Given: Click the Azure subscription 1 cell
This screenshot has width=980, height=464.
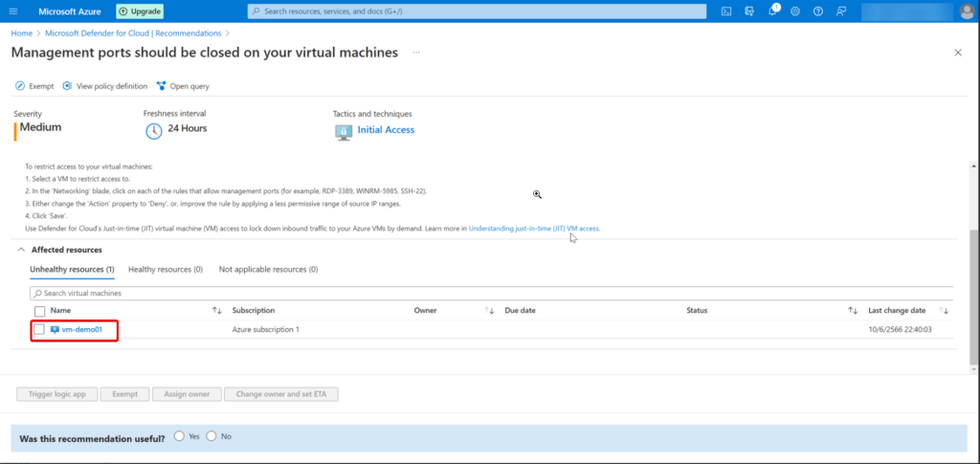Looking at the screenshot, I should [x=266, y=329].
